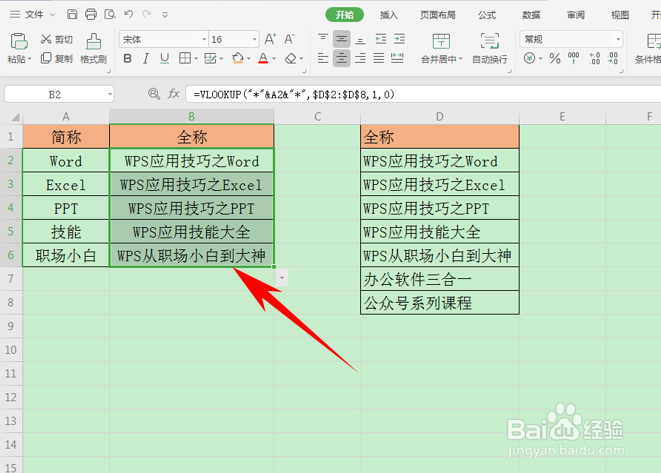Click the Merge and Center button
The width and height of the screenshot is (661, 473).
click(x=441, y=48)
